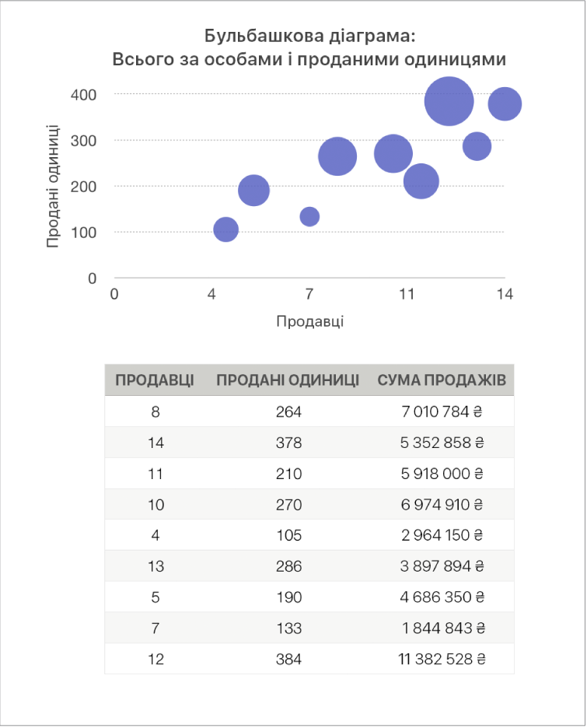
Task: Click the y-axis label 400
Action: (x=83, y=95)
